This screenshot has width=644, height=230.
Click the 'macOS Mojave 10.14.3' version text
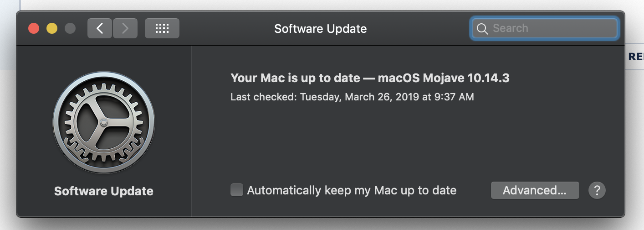point(444,78)
